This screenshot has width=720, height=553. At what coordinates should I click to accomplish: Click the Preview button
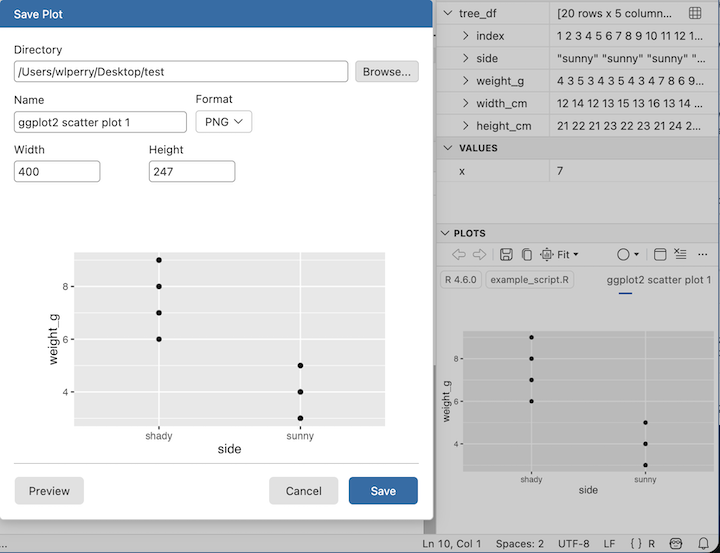coord(49,491)
